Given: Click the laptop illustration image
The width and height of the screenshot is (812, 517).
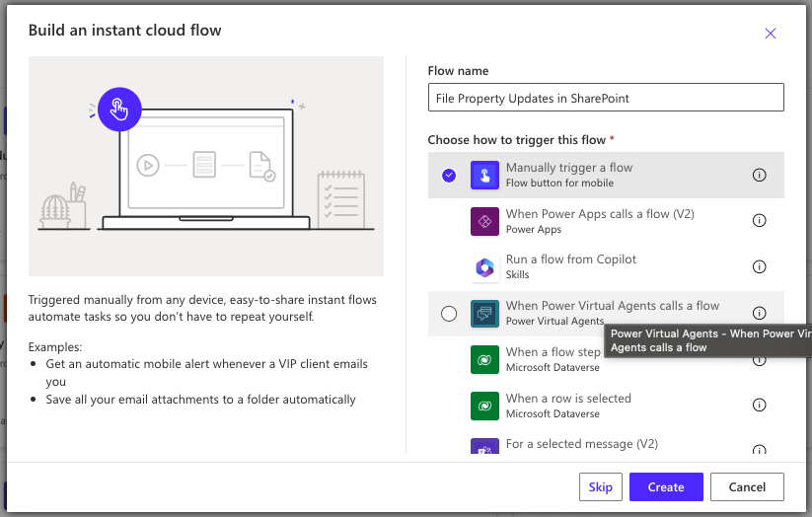Looking at the screenshot, I should (x=206, y=166).
